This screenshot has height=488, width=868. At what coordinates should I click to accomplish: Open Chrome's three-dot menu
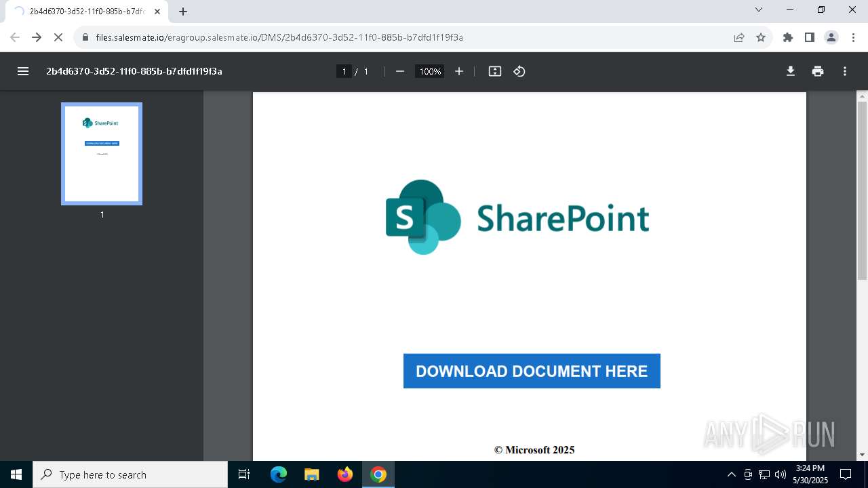pos(853,37)
